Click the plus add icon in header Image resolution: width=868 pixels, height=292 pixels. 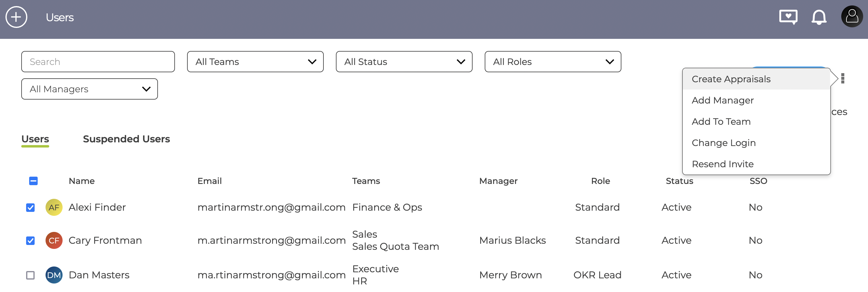click(x=16, y=17)
